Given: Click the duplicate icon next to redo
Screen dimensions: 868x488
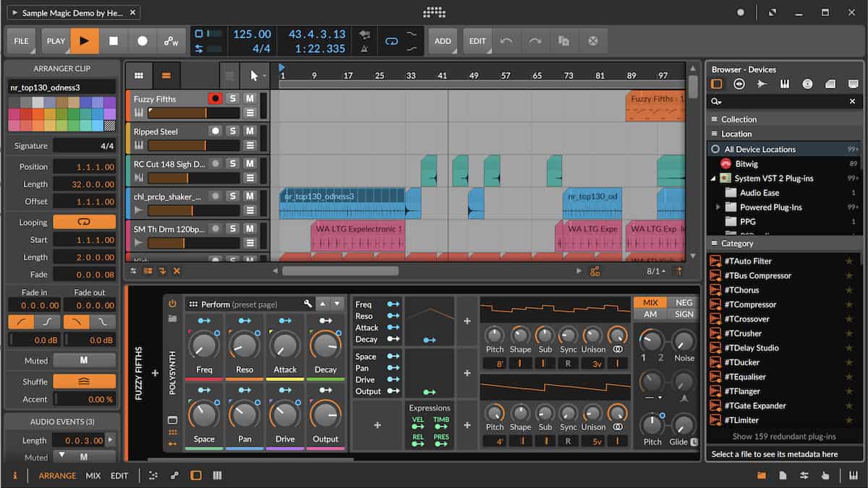Looking at the screenshot, I should 564,41.
